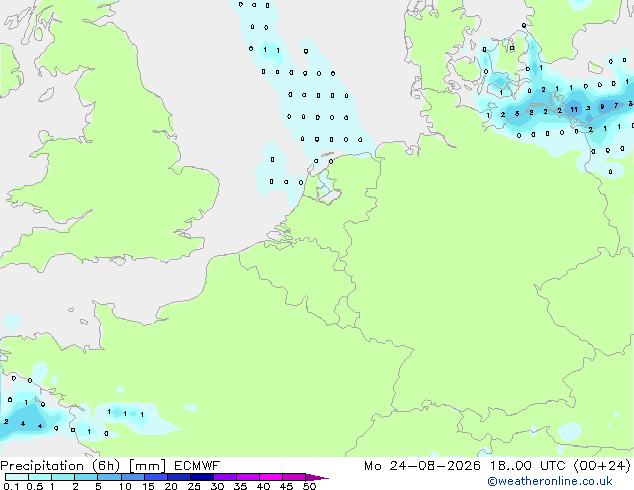This screenshot has width=634, height=490.
Task: Pick the 1–2 mm legend color swatch
Action: click(x=63, y=477)
